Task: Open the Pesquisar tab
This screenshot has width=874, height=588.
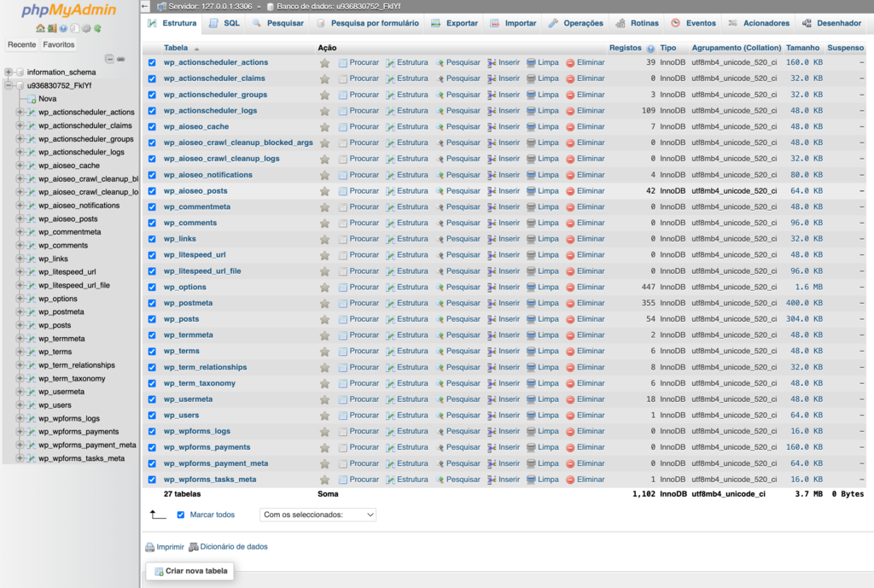Action: pos(278,23)
